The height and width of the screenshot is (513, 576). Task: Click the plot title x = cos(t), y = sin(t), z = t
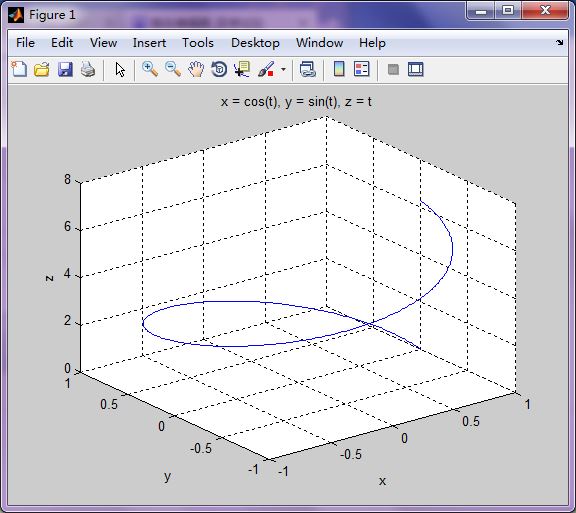[x=296, y=101]
